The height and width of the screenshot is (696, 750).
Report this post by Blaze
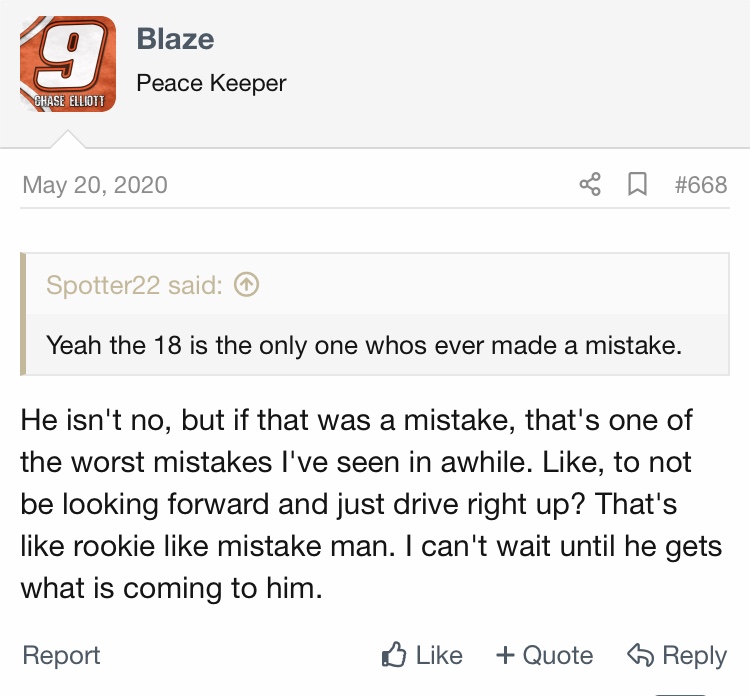[x=61, y=656]
